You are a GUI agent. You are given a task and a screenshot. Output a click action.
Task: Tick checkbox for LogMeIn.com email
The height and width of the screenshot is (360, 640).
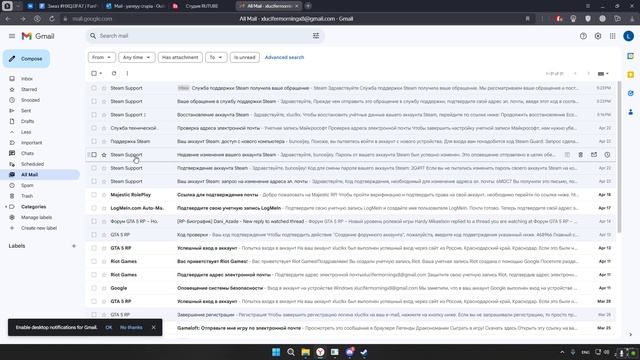(94, 208)
